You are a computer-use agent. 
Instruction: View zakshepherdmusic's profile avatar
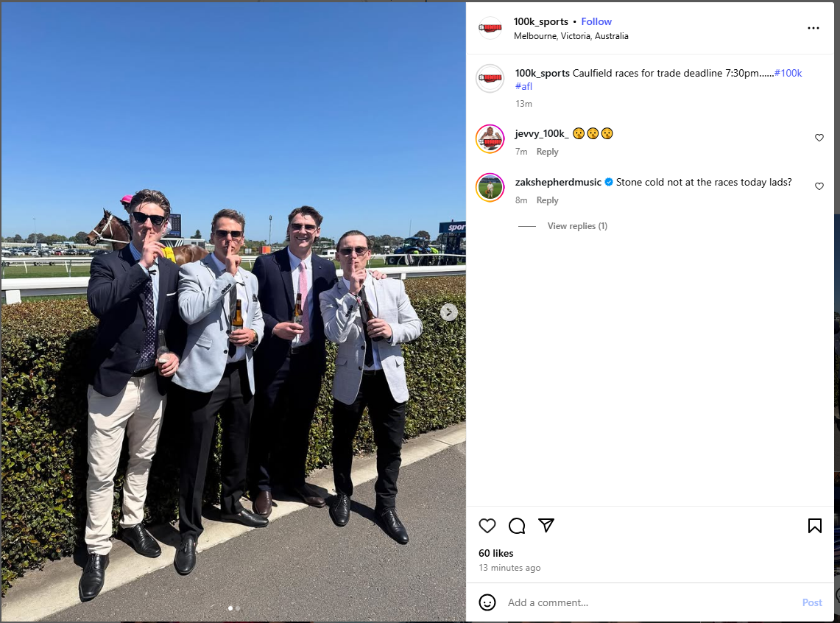[x=490, y=188]
